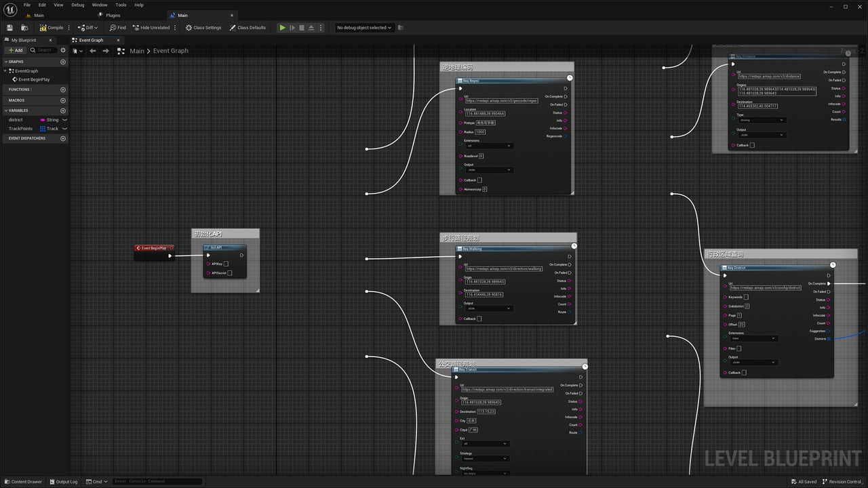Image resolution: width=868 pixels, height=488 pixels.
Task: Click latent clock icon on Req Transit node
Action: (585, 367)
